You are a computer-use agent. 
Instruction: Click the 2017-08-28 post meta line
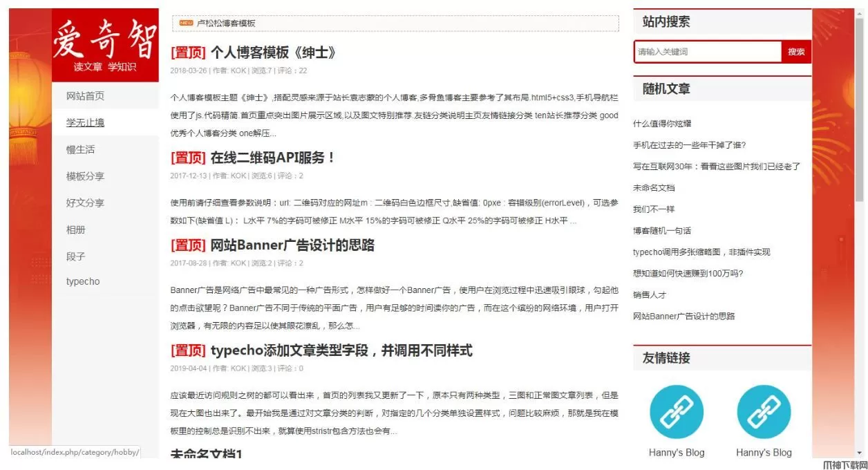tap(237, 263)
